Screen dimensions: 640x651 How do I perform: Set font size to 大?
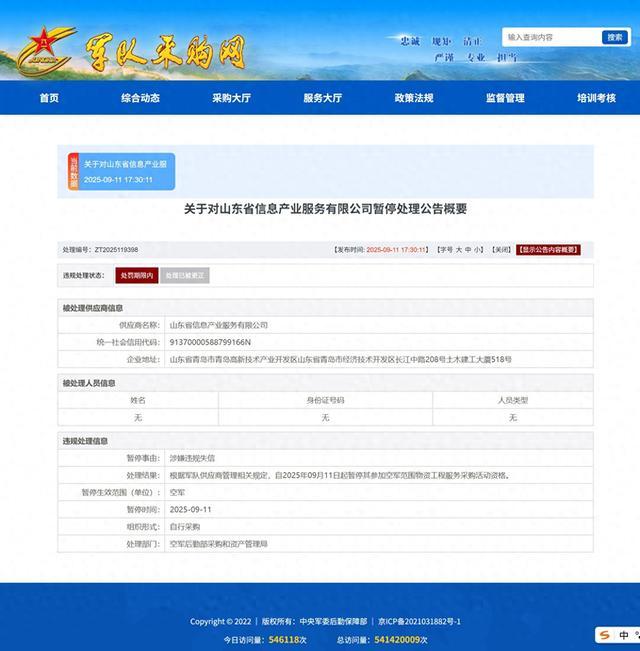(459, 249)
